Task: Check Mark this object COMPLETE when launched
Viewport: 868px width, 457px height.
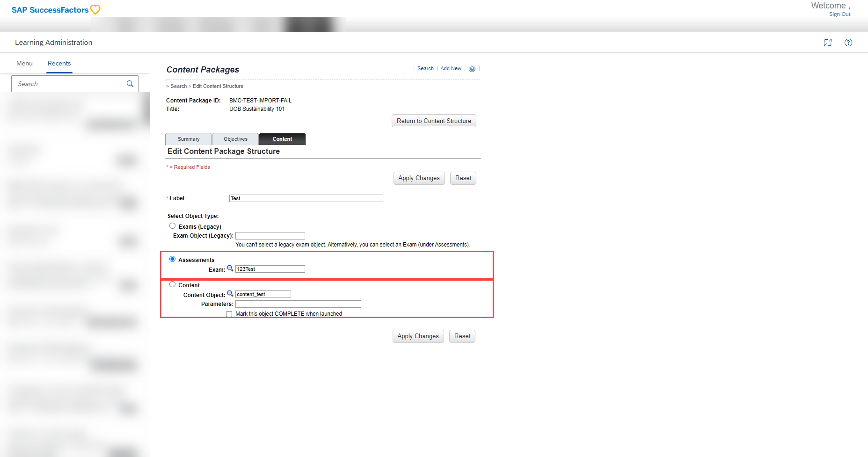Action: click(x=229, y=314)
